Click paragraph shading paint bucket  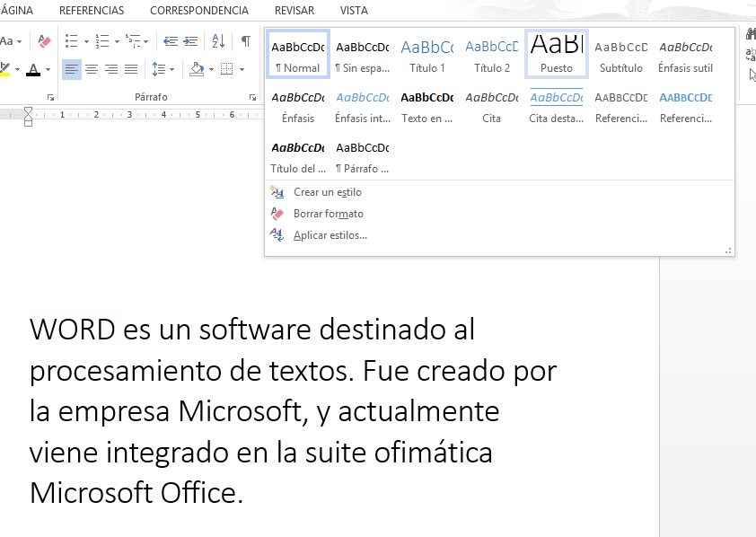click(x=197, y=69)
